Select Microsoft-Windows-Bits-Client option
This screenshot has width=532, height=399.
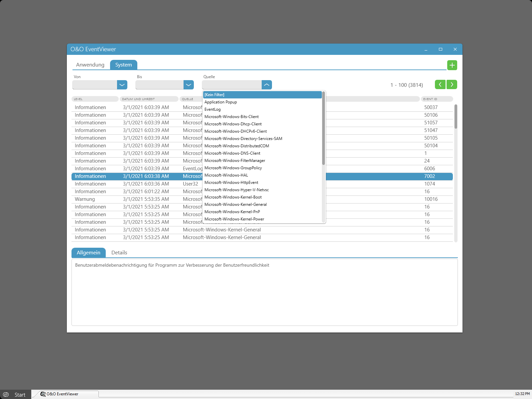point(262,117)
